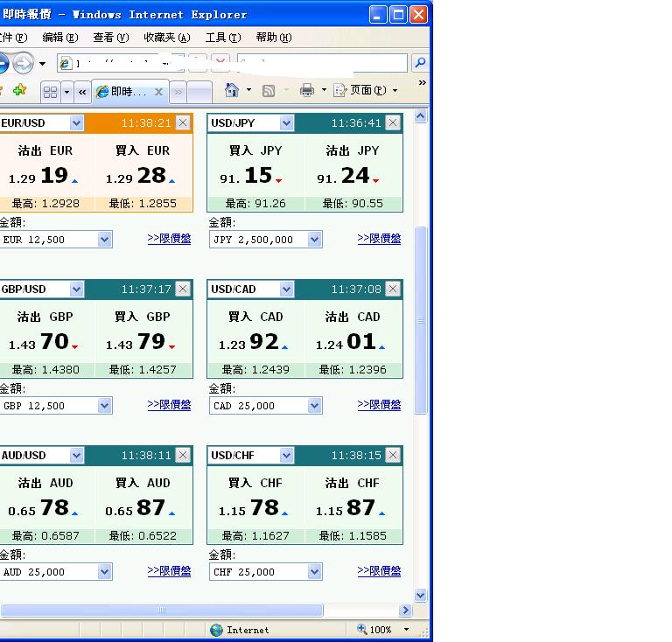Expand the JPY 2,500,000 amount dropdown

click(x=315, y=240)
